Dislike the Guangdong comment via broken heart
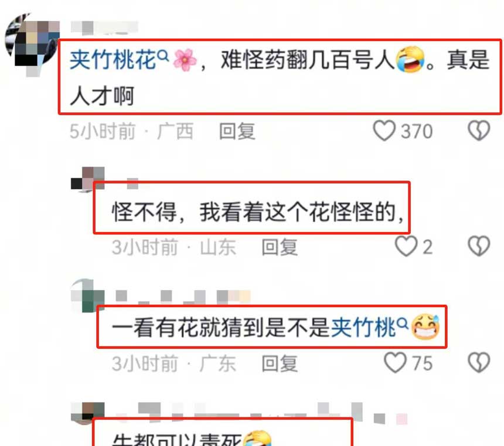This screenshot has width=504, height=446. 479,363
